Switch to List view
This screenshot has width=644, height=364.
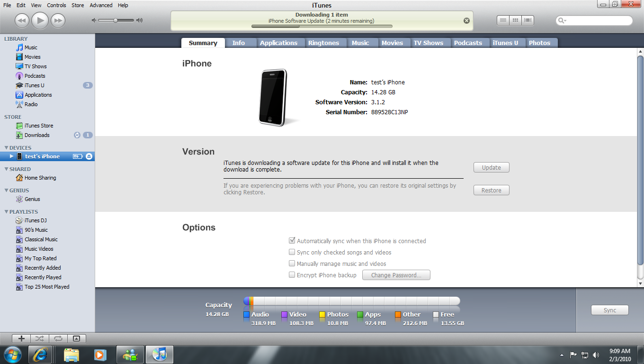click(x=503, y=20)
